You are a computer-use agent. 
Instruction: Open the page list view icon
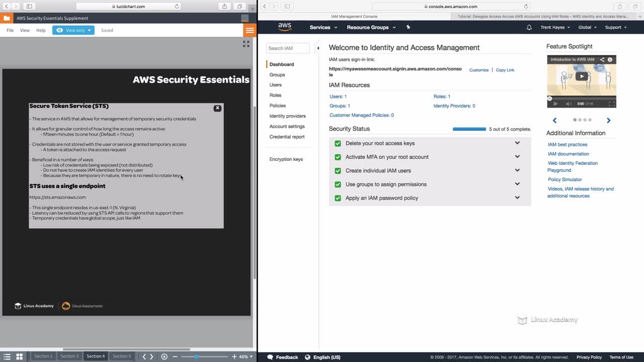pos(7,356)
